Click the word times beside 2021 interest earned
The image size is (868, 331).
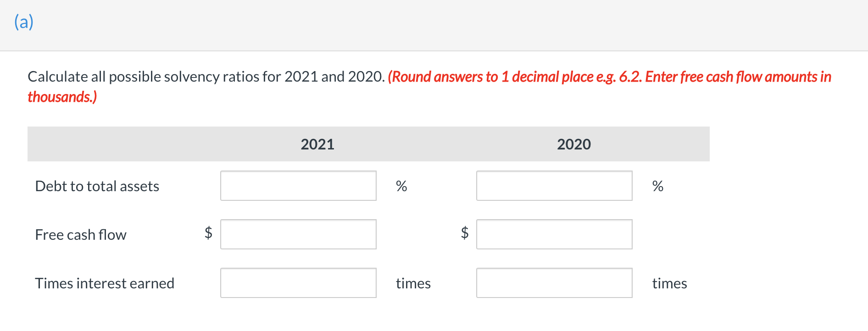coord(413,284)
